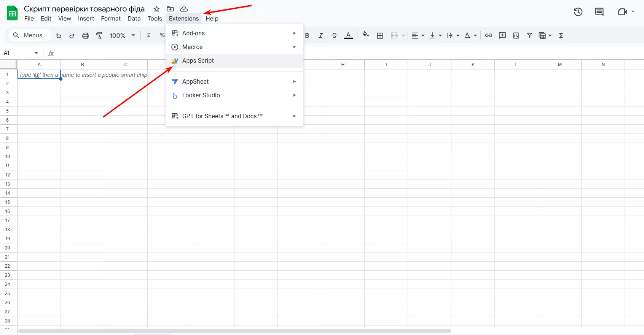The image size is (644, 335).
Task: Open the 100% zoom dropdown
Action: [122, 36]
